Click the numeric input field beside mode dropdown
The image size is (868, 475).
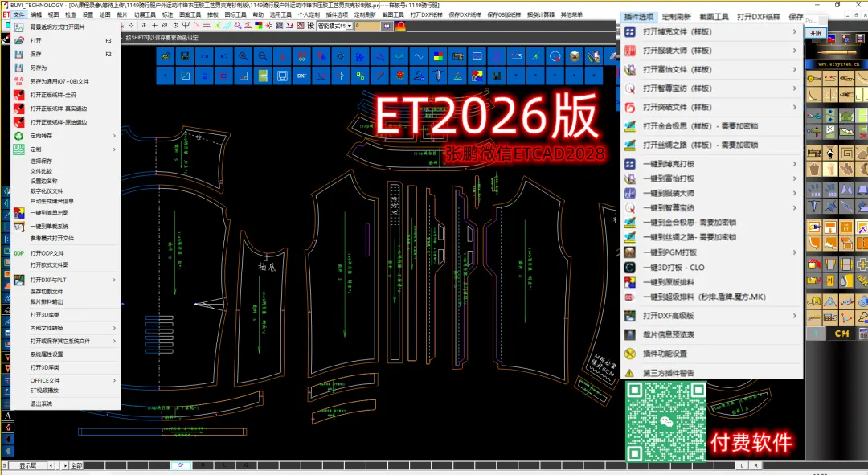[367, 26]
